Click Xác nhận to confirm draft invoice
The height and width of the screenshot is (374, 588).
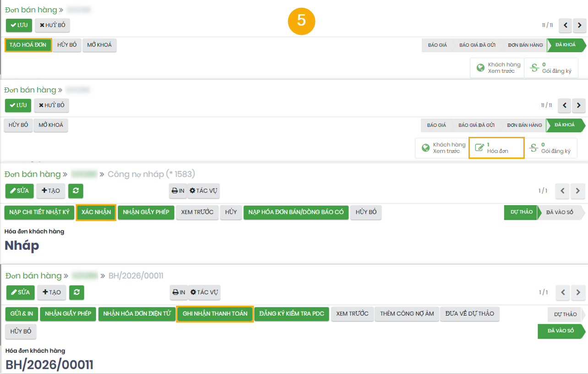(x=96, y=212)
